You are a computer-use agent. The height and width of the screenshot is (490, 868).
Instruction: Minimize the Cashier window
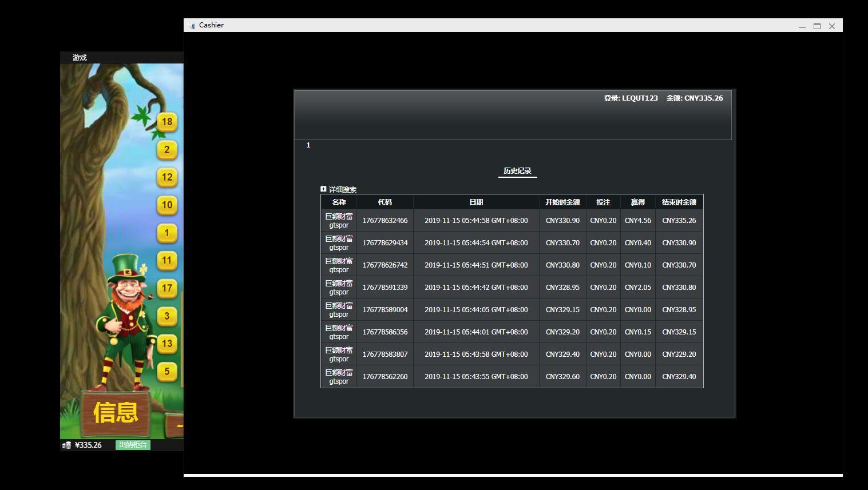point(802,26)
